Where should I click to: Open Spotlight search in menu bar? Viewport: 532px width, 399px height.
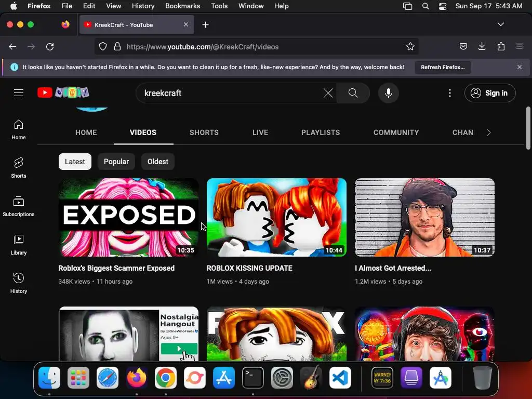[x=425, y=6]
